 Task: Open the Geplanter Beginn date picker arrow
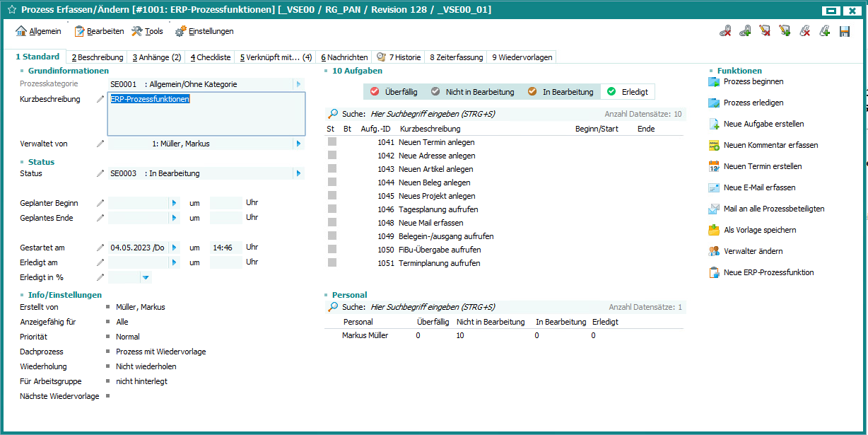174,203
